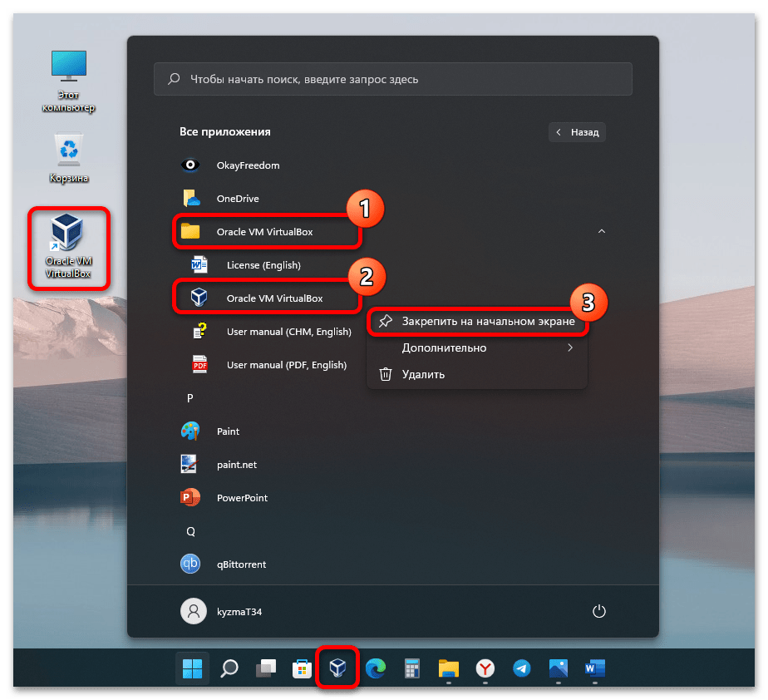The image size is (768, 700).
Task: Open Calculator from the taskbar
Action: (x=412, y=668)
